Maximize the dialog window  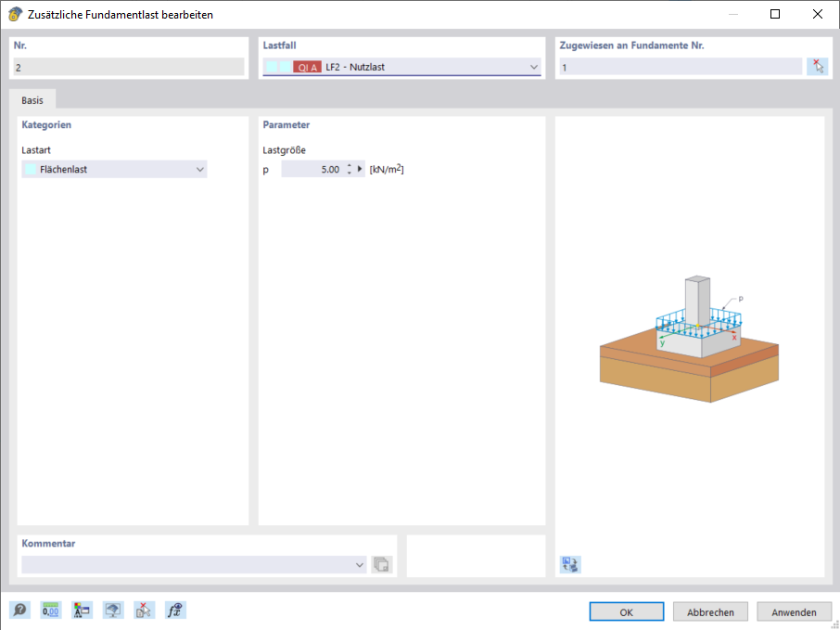(775, 15)
